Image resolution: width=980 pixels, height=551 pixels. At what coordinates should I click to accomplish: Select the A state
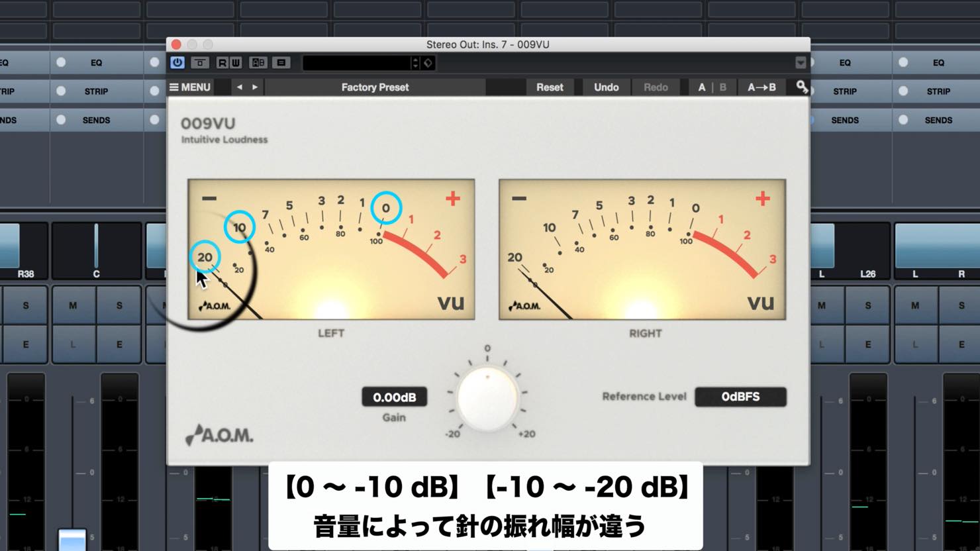pyautogui.click(x=702, y=87)
